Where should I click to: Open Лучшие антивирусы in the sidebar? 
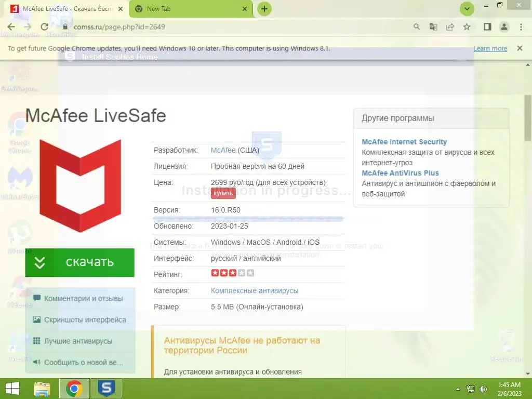point(80,341)
